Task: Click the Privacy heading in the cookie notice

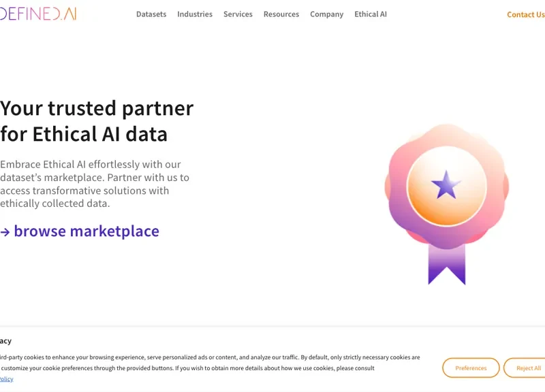Action: pyautogui.click(x=5, y=340)
